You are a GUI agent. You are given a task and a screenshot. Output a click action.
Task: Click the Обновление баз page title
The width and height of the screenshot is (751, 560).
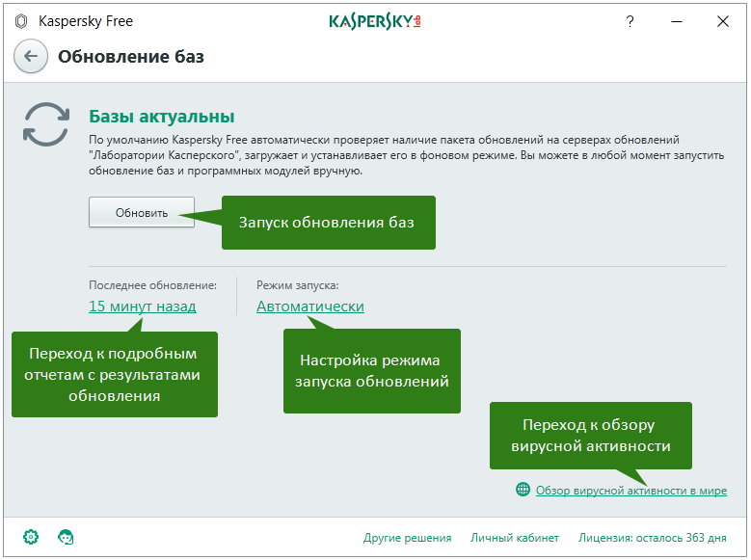point(131,57)
